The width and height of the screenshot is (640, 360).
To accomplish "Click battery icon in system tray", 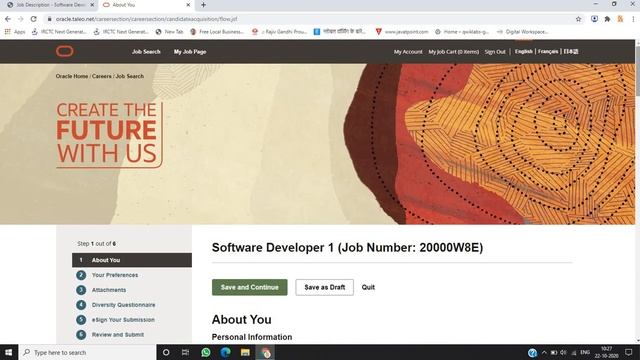I will [x=554, y=353].
